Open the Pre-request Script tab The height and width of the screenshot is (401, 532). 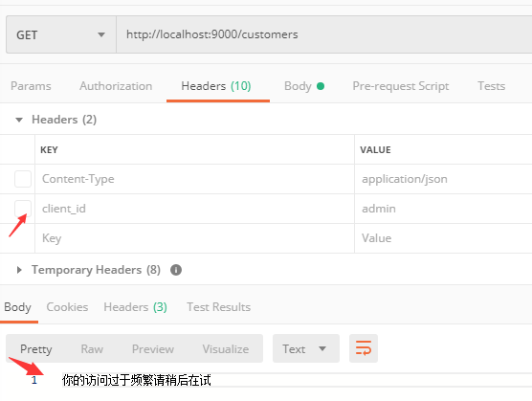pyautogui.click(x=401, y=86)
